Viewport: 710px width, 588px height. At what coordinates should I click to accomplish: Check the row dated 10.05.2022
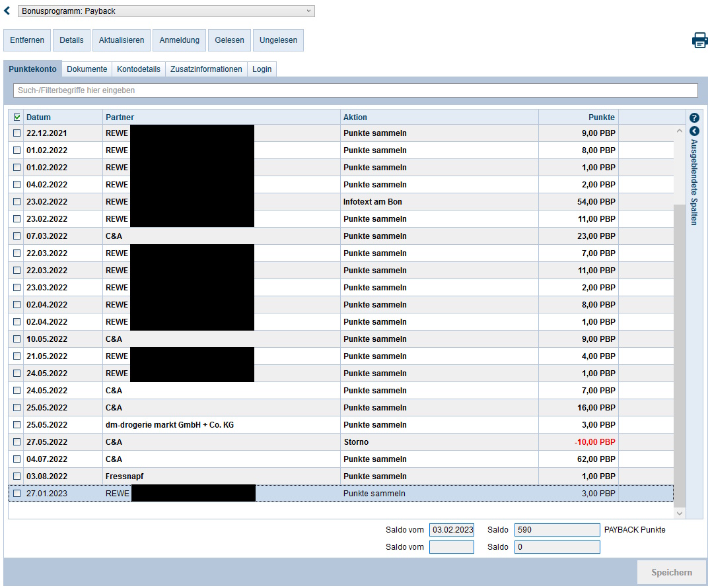pos(17,339)
